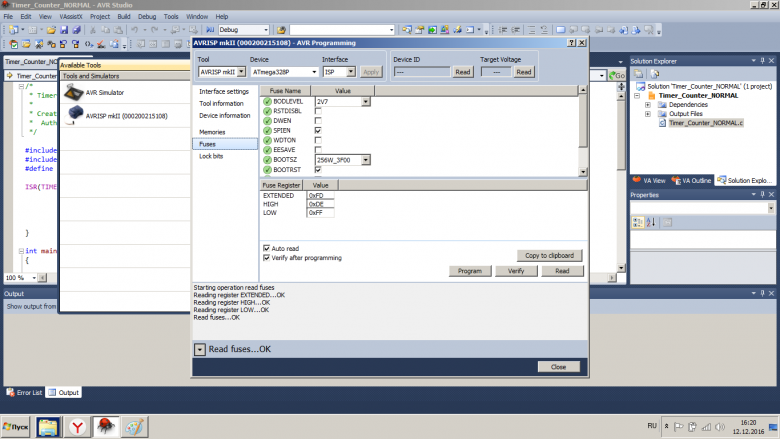Click the pin icon of Solution Explorer

(762, 61)
